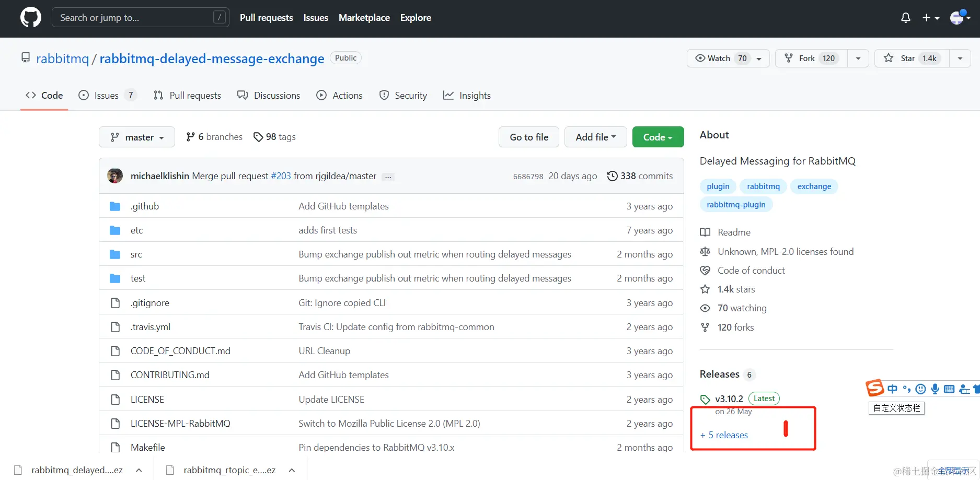Open the .gitignore file
Image resolution: width=980 pixels, height=480 pixels.
150,303
